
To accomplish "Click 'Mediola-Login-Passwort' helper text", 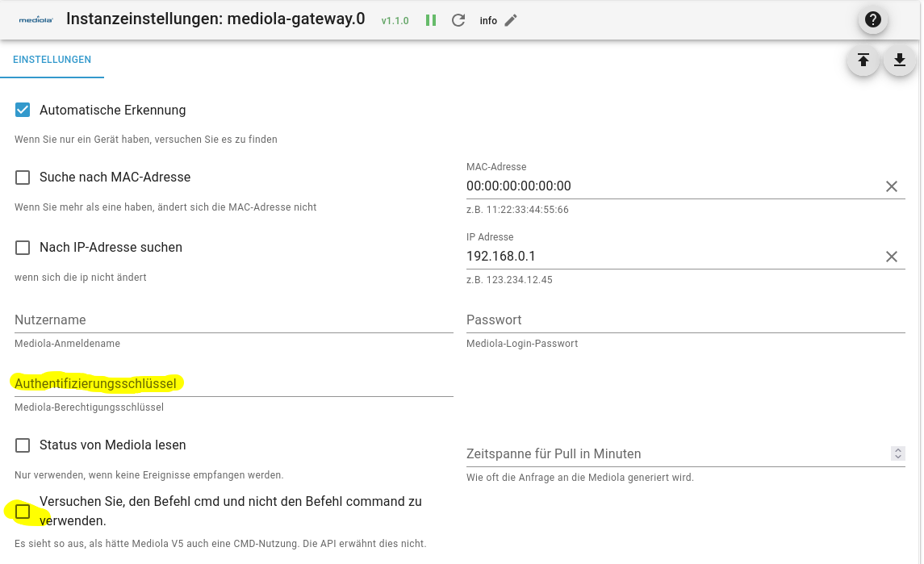I will [522, 344].
